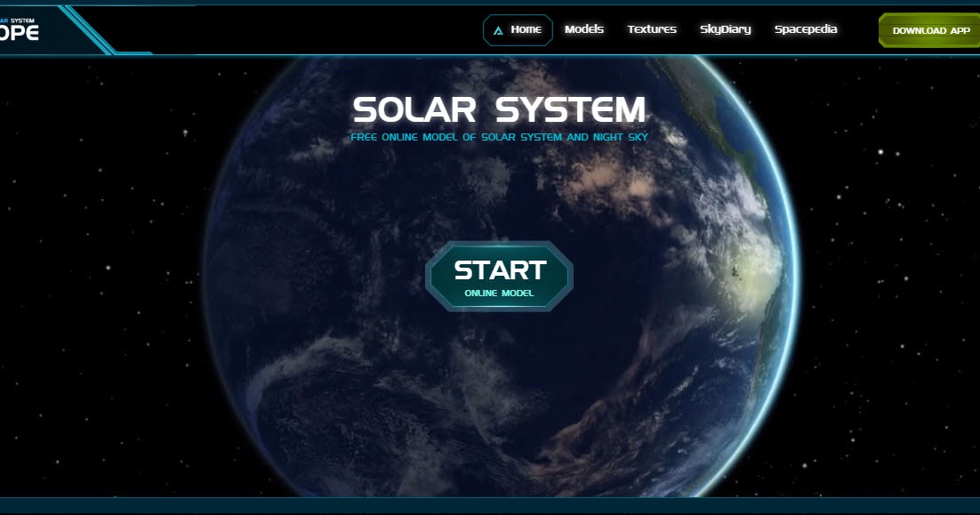Select the triangle icon beside Home
Screen dimensions: 980x515
[497, 29]
